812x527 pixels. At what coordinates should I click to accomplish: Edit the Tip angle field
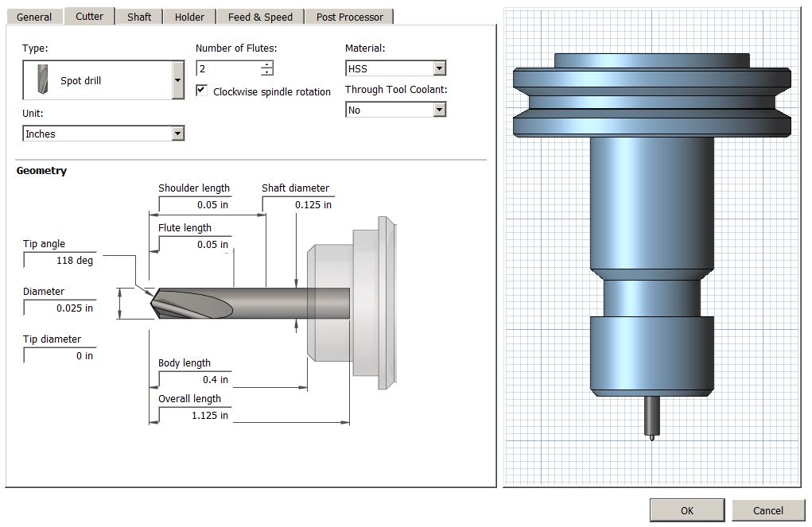[60, 261]
